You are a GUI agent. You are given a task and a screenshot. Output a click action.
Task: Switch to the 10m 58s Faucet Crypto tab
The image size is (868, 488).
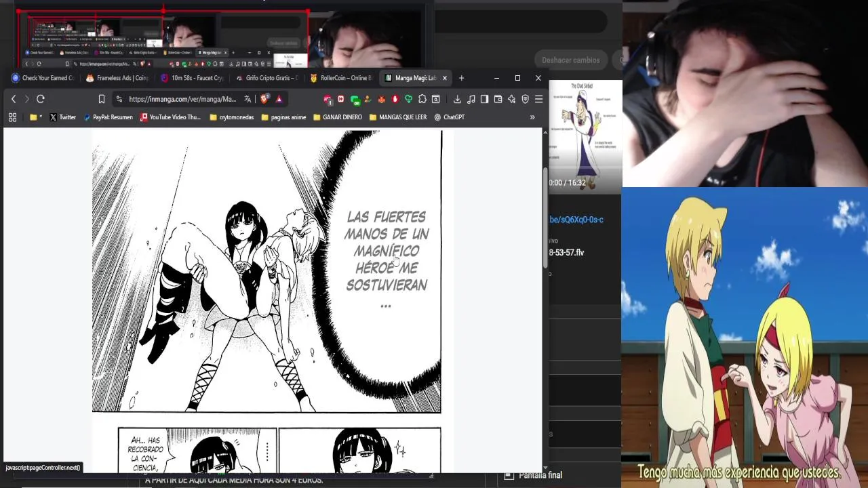(192, 78)
